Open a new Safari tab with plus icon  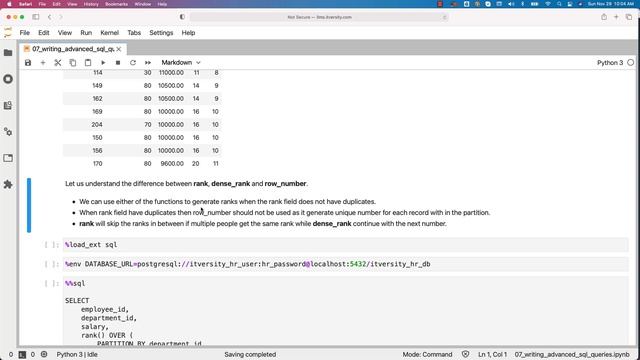tap(616, 17)
